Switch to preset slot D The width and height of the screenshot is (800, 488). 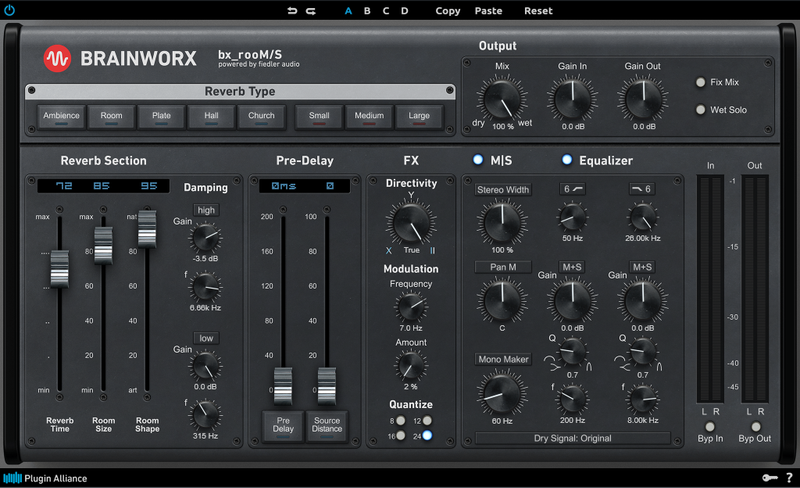click(x=404, y=11)
